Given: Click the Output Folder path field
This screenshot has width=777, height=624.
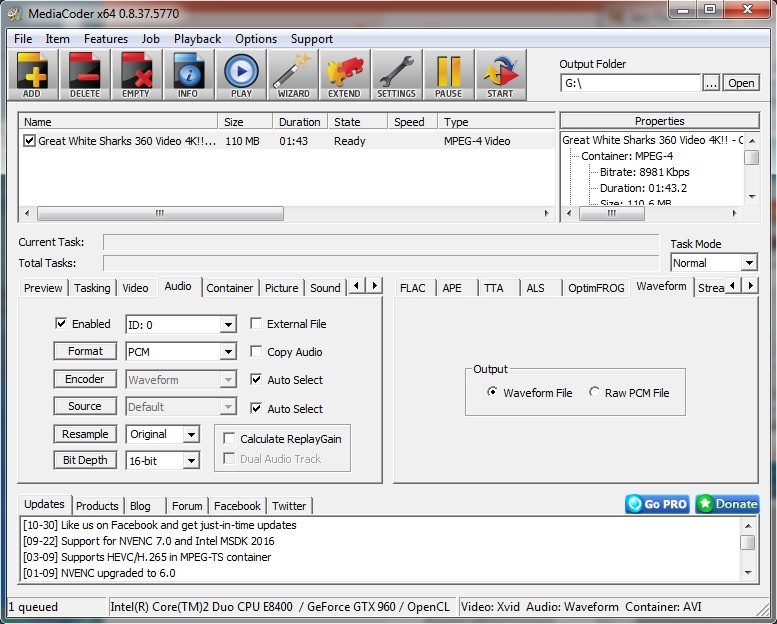Looking at the screenshot, I should (x=630, y=83).
